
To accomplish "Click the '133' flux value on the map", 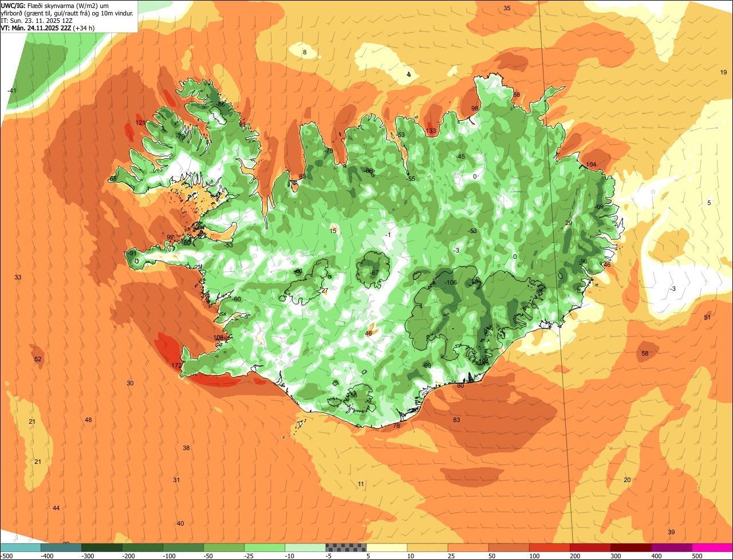I will pos(431,131).
